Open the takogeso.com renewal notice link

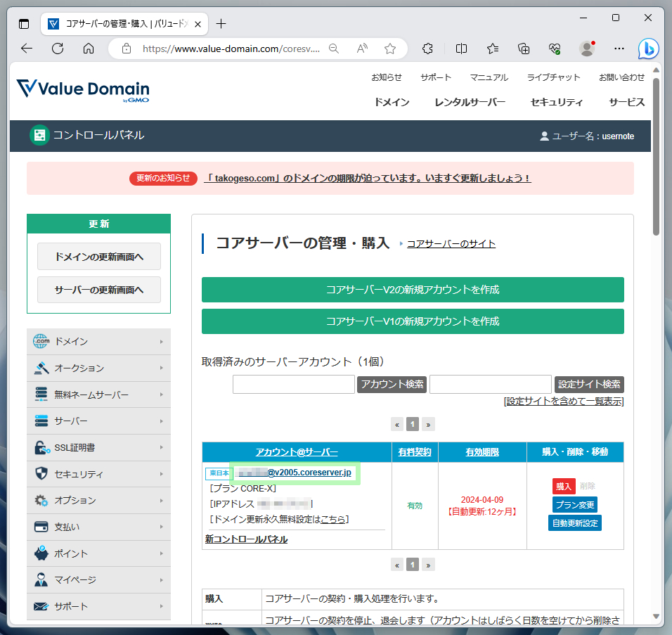point(368,178)
